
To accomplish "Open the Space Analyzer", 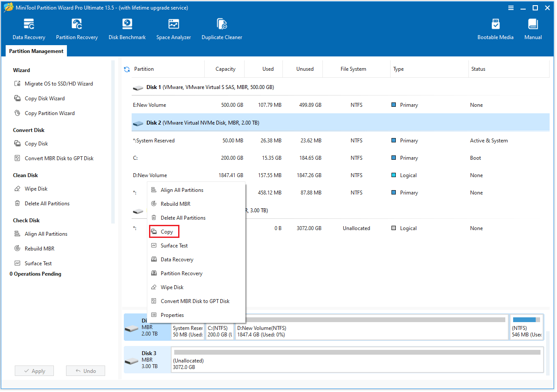I will (x=173, y=28).
